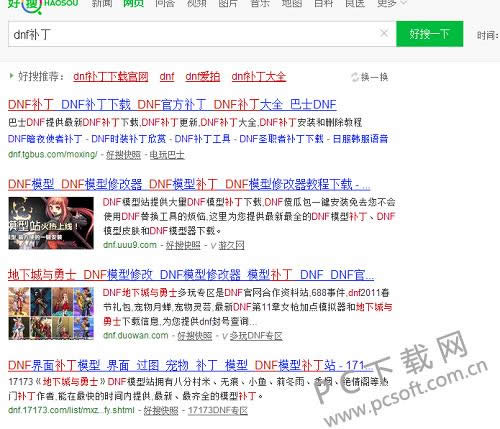Click description text starting DNF地下城与勇士多玩专区

(248, 307)
